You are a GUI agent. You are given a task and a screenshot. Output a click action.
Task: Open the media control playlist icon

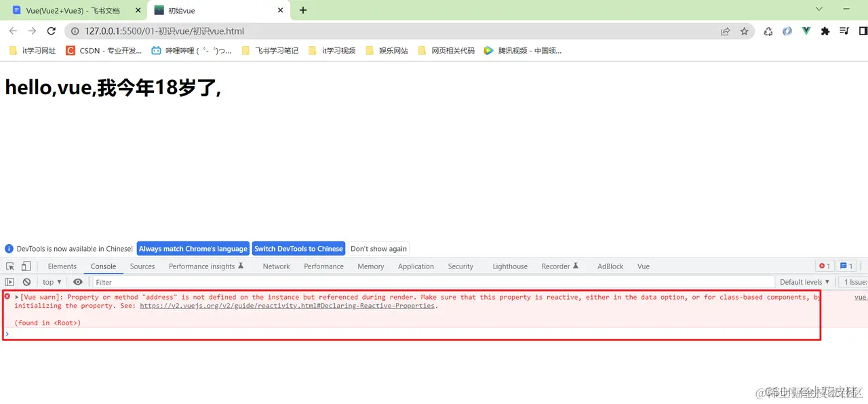[x=844, y=31]
